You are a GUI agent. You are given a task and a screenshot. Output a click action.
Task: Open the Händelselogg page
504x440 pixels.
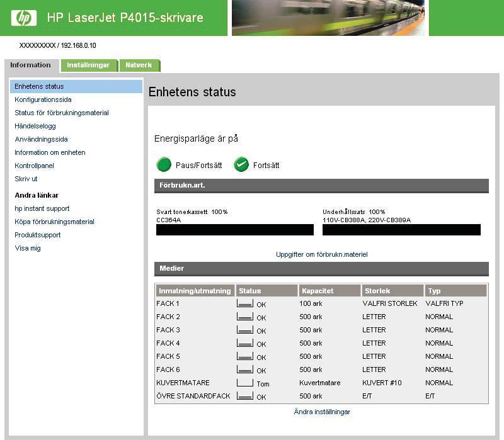coord(35,127)
